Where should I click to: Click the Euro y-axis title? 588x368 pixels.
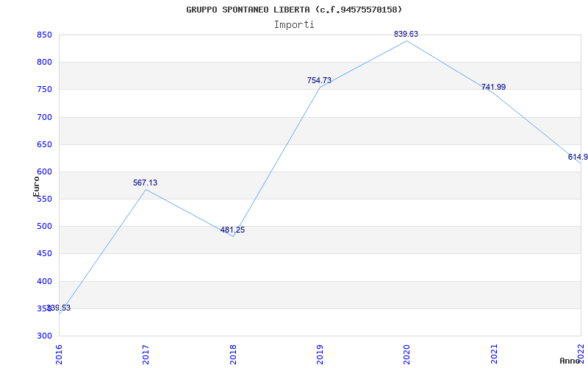click(36, 187)
